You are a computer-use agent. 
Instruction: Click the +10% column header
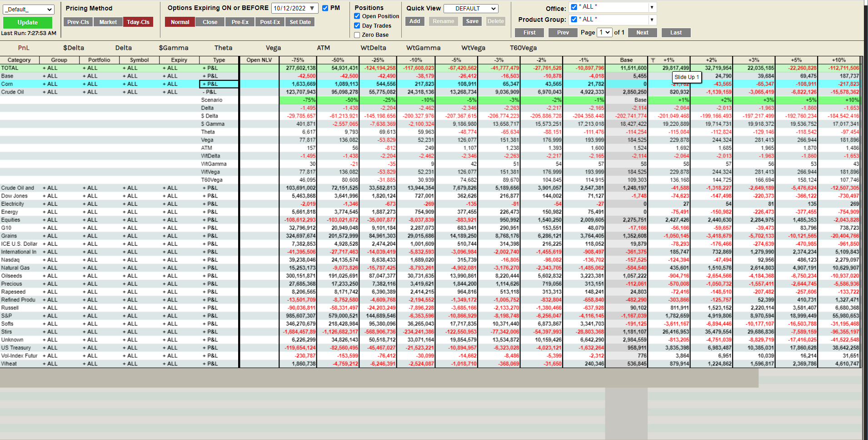[839, 60]
